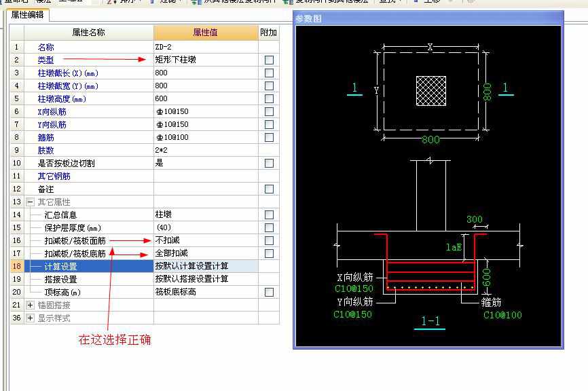Click the 属性名称 column header
The height and width of the screenshot is (391, 588).
click(88, 33)
